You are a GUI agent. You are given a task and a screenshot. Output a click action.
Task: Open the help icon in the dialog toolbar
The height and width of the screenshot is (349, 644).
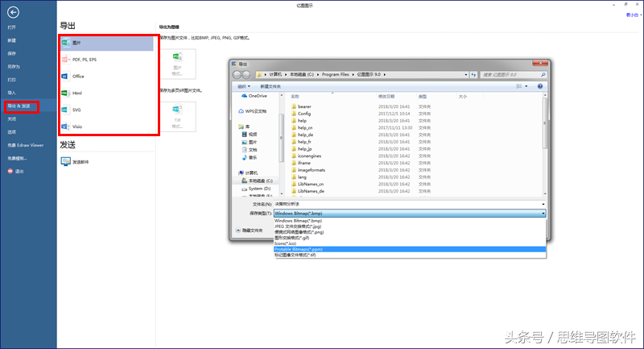(x=541, y=85)
